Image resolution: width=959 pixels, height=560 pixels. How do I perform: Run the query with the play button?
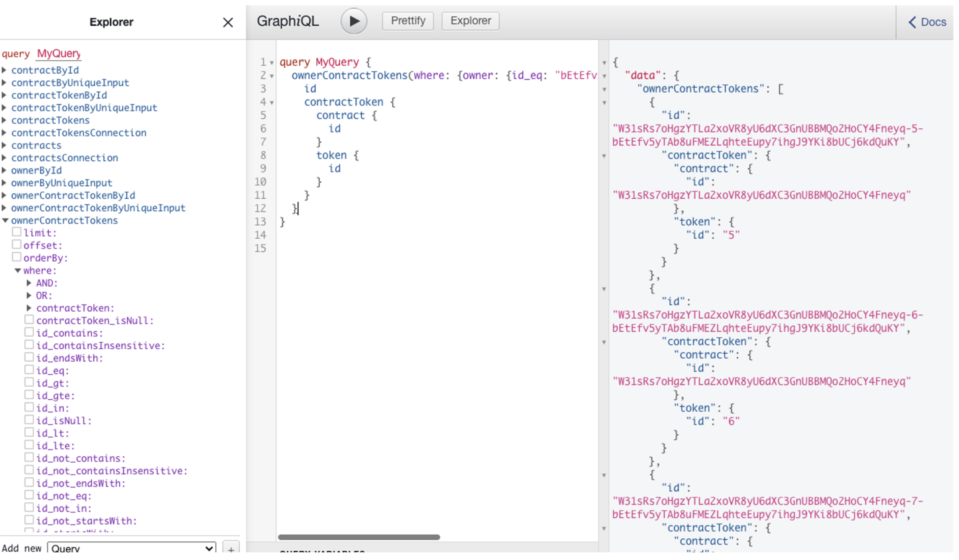point(354,21)
